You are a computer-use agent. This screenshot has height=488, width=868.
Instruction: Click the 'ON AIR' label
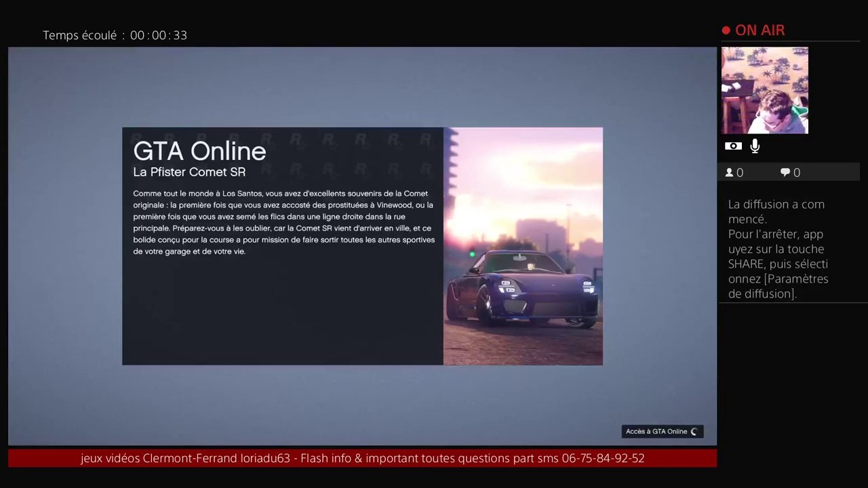(759, 30)
